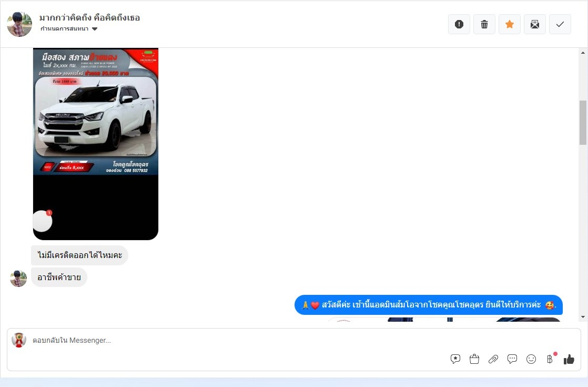Viewport: 588px width, 387px height.
Task: Open saved replies star-bubble icon
Action: pos(455,359)
